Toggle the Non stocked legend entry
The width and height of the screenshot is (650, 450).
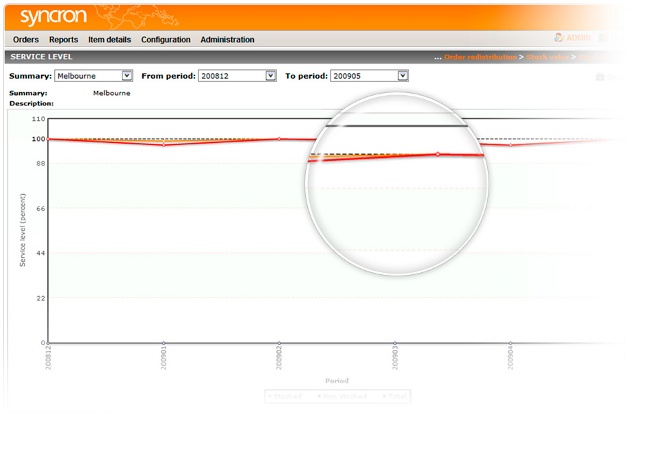342,397
